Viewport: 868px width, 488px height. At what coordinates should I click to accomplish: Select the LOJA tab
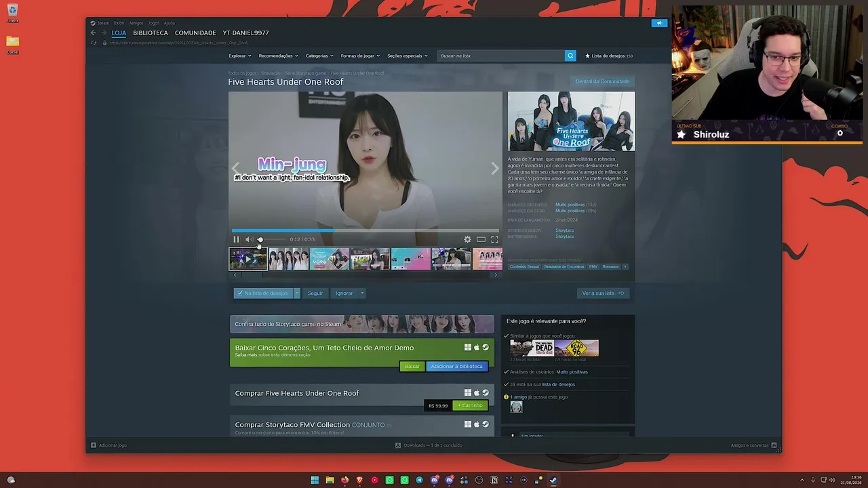[119, 33]
